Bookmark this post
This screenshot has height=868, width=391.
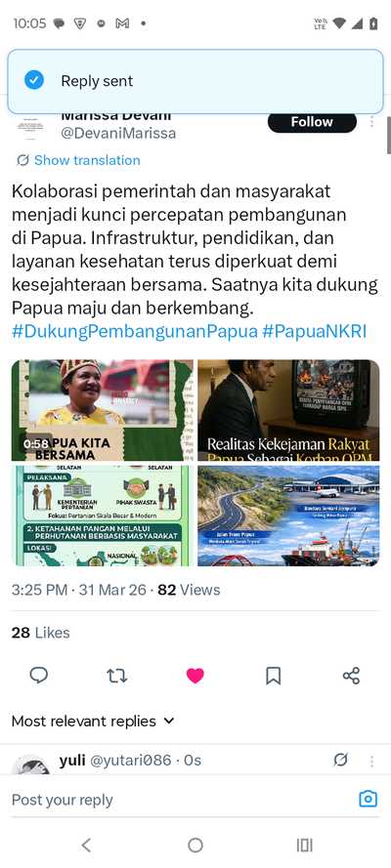tap(273, 676)
